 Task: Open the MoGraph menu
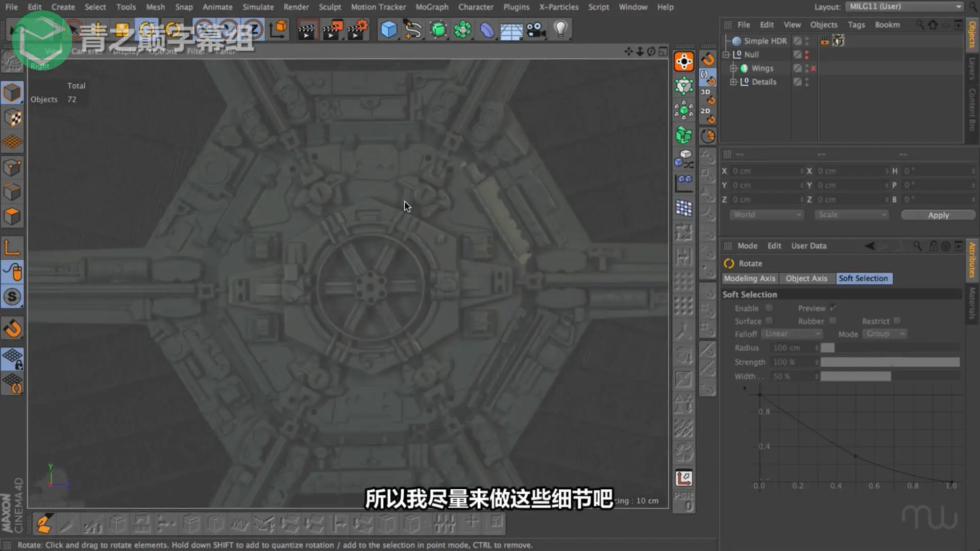(432, 7)
